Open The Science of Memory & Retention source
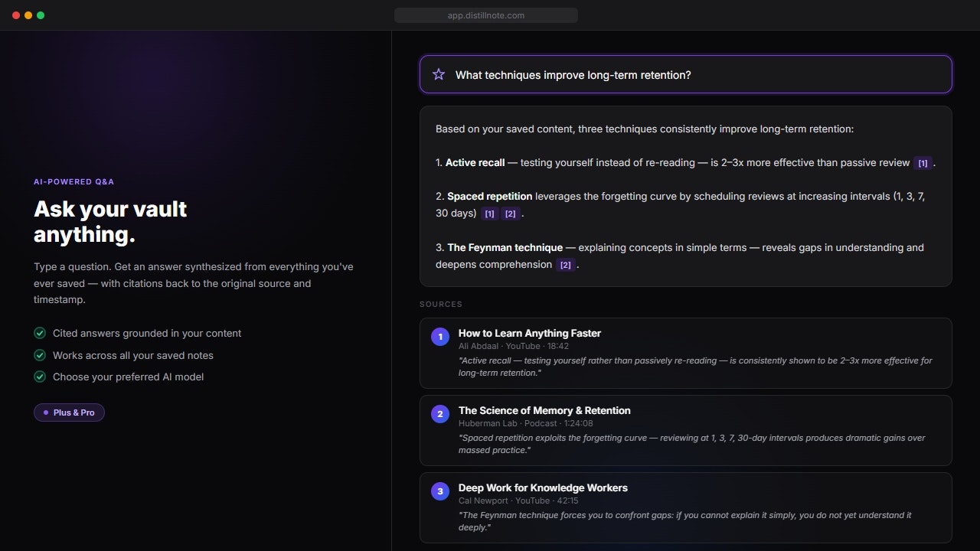The image size is (980, 551). [x=686, y=430]
